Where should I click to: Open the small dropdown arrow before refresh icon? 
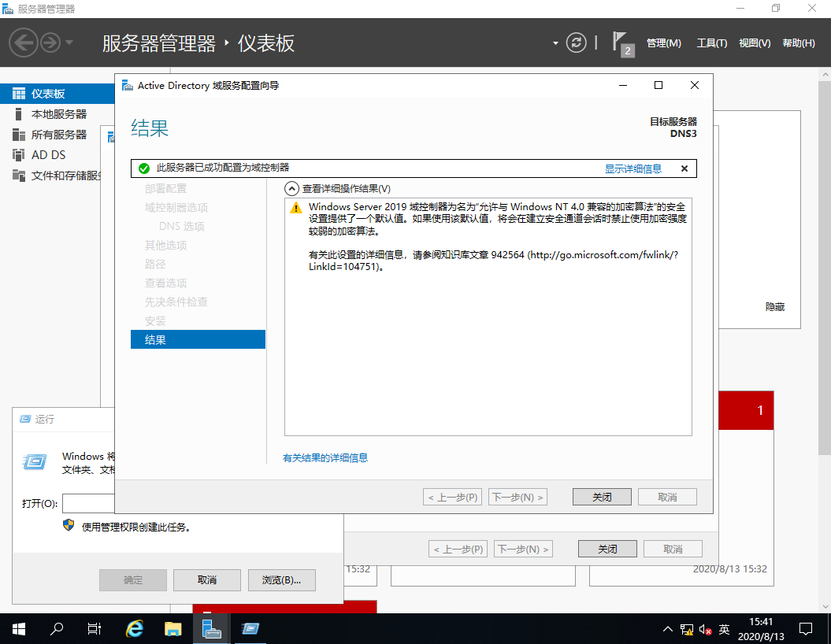(555, 43)
